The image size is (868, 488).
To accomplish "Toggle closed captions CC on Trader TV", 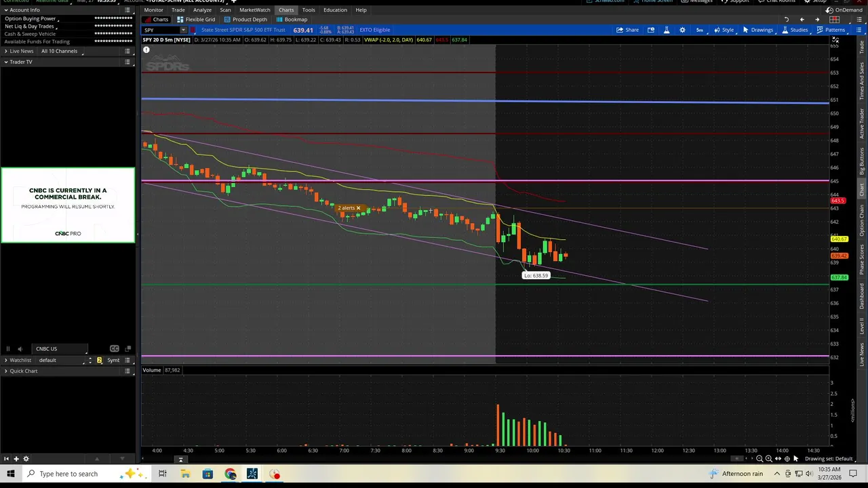I will point(114,349).
